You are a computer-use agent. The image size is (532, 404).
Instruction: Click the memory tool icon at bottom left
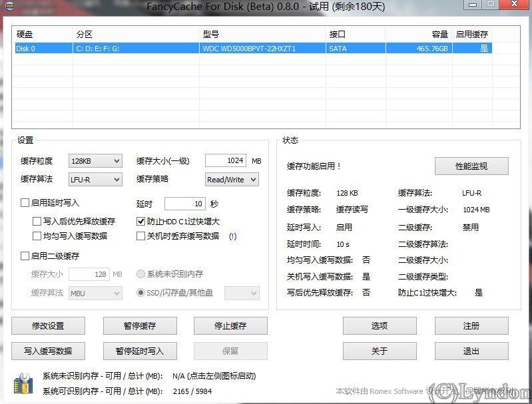23,383
